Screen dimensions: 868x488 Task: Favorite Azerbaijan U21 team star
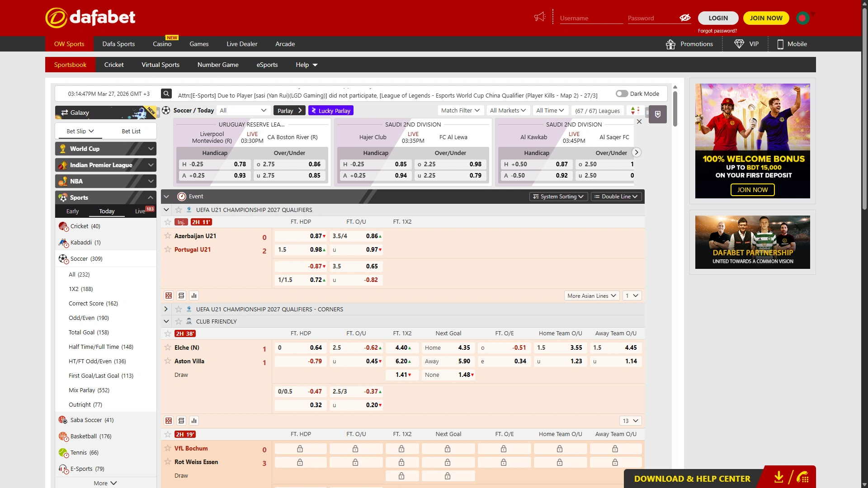pyautogui.click(x=168, y=236)
